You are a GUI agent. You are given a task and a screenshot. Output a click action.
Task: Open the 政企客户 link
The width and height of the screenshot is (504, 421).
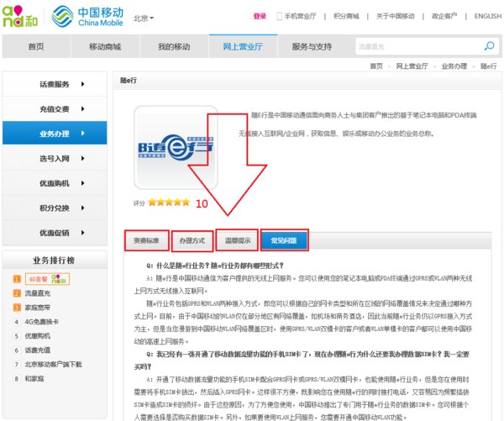tap(444, 17)
